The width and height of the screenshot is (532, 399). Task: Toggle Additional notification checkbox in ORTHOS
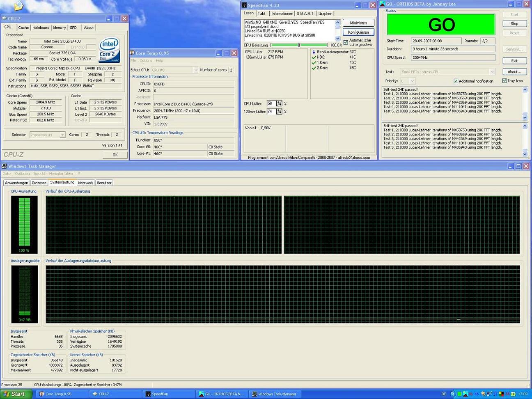pos(456,81)
